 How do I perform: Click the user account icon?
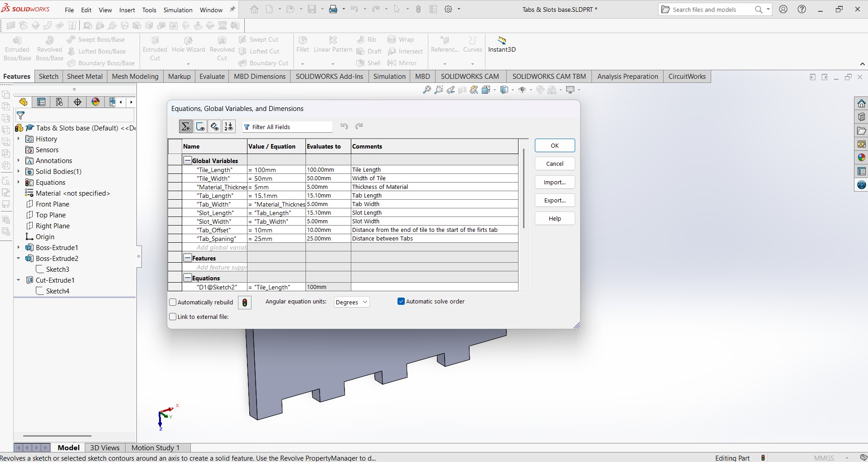click(x=783, y=9)
